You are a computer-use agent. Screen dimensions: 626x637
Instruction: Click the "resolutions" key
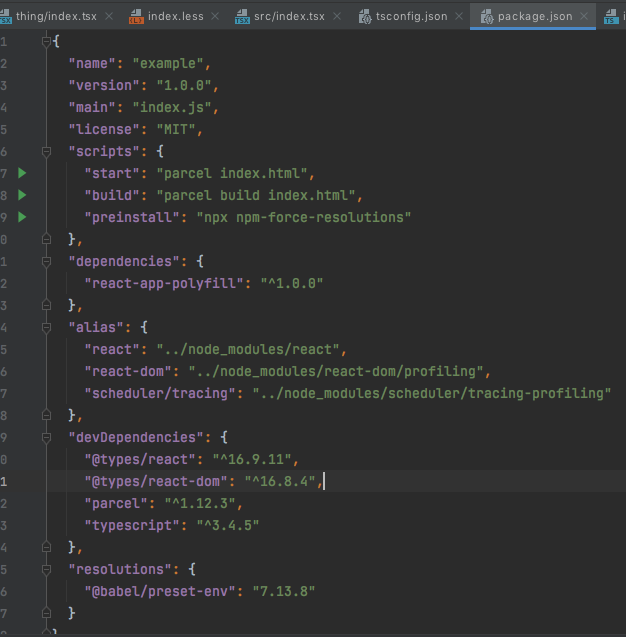pos(120,570)
